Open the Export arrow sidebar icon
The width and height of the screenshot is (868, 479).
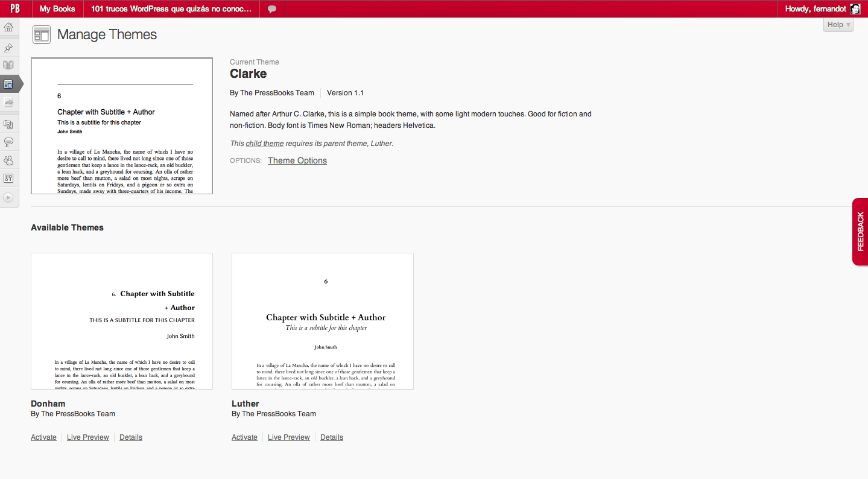pos(8,103)
